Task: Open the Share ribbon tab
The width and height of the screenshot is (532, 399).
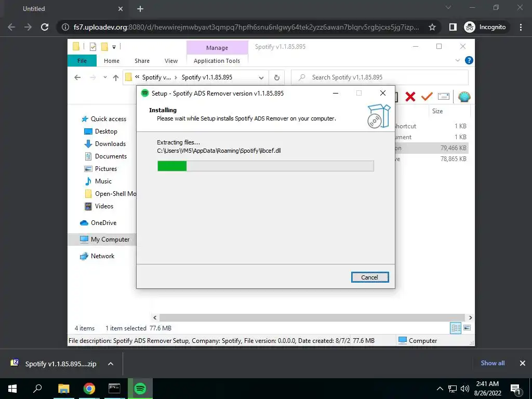Action: pyautogui.click(x=142, y=61)
